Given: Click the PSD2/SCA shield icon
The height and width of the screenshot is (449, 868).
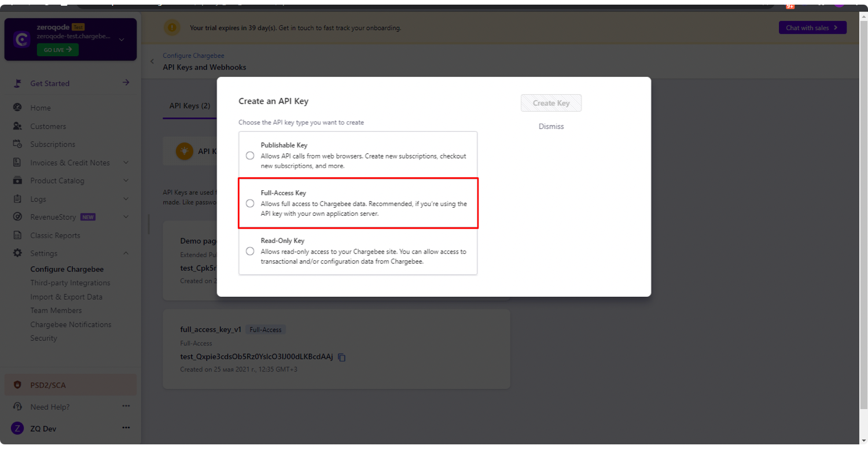Looking at the screenshot, I should [17, 385].
